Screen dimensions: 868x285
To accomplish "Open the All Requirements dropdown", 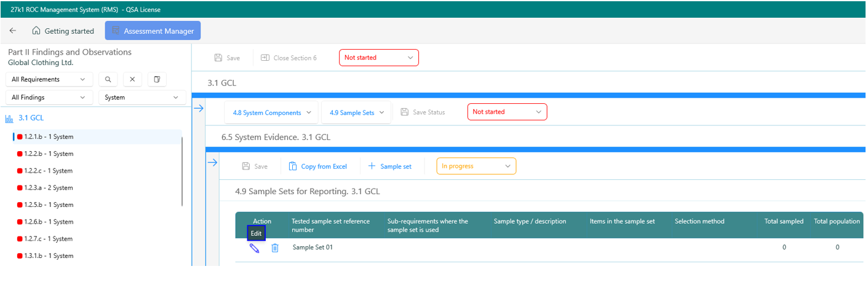I will click(49, 79).
